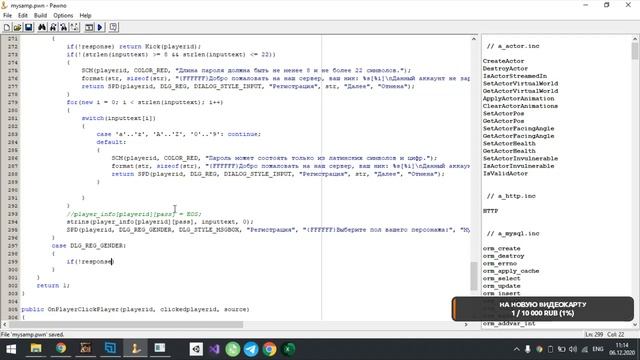Click the 'Ln 299' status bar indicator

594,335
